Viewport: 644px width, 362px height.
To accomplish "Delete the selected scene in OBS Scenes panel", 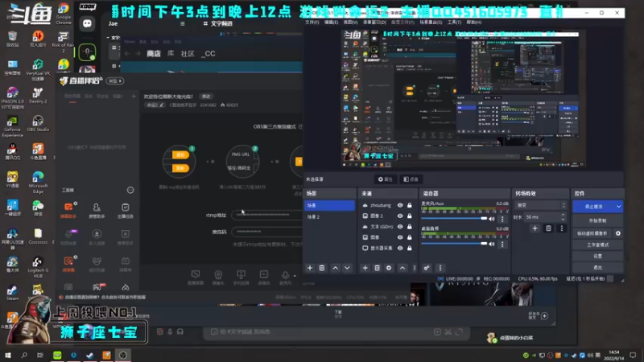I will pyautogui.click(x=322, y=268).
